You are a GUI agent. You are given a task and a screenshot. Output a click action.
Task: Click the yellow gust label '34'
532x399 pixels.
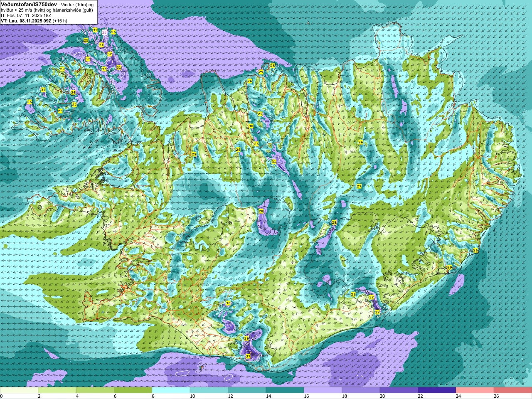coord(73,92)
